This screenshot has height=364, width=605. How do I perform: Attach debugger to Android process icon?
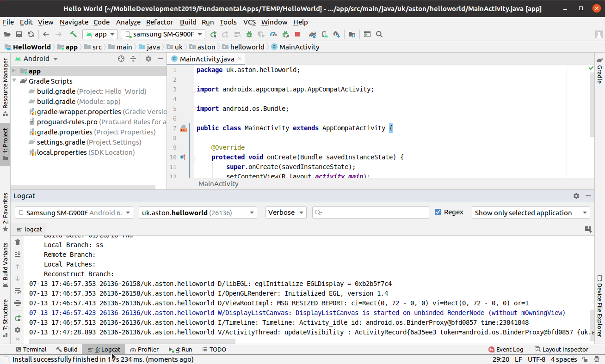click(x=285, y=34)
